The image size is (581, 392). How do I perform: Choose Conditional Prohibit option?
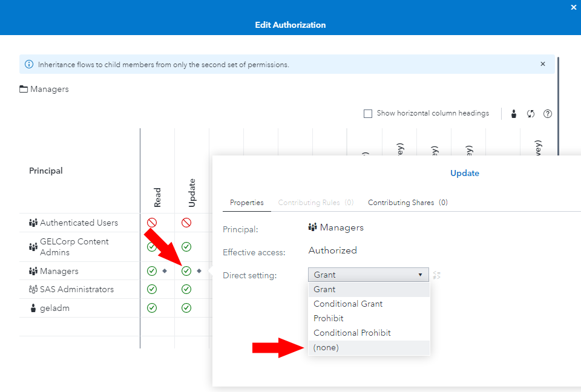tap(352, 333)
